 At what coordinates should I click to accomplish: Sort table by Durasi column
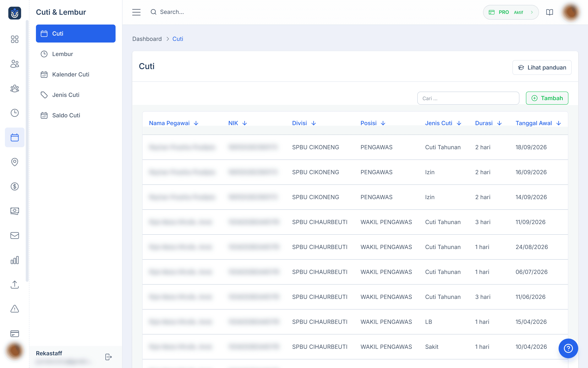tap(488, 123)
